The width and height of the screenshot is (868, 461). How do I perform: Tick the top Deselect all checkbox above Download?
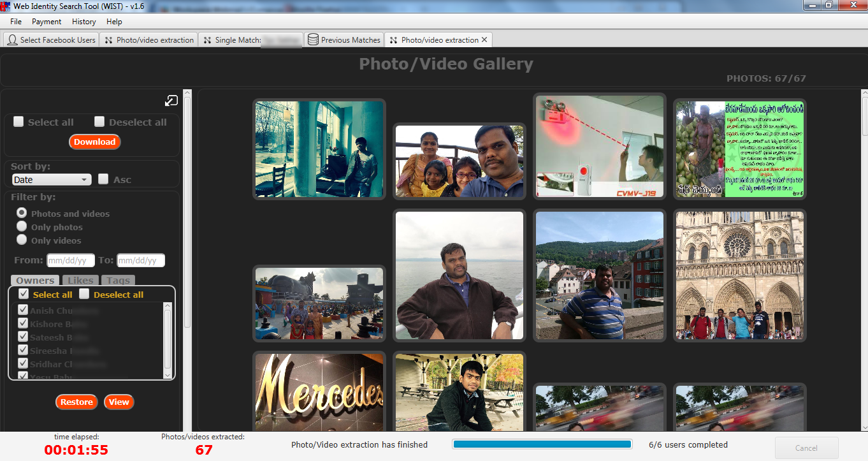99,121
